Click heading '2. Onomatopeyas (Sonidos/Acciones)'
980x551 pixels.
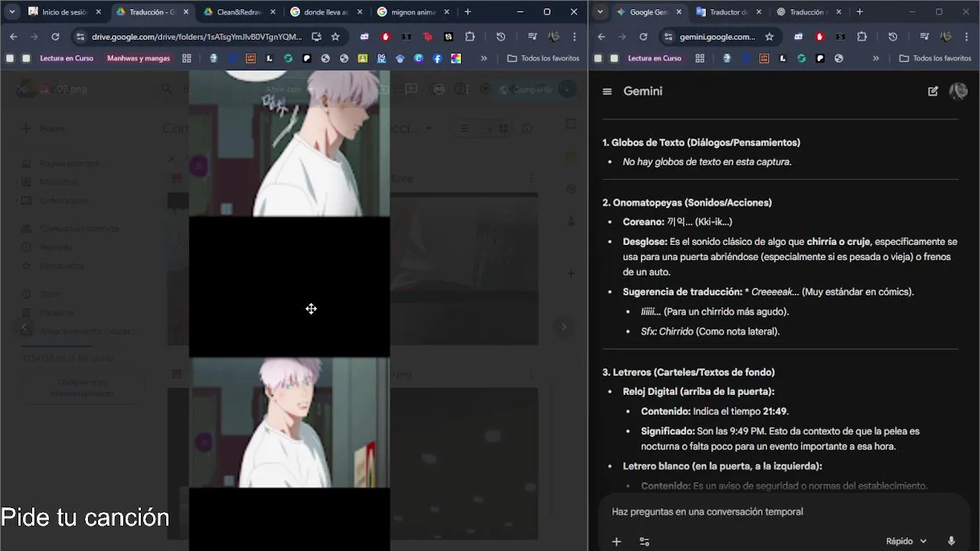(x=687, y=203)
